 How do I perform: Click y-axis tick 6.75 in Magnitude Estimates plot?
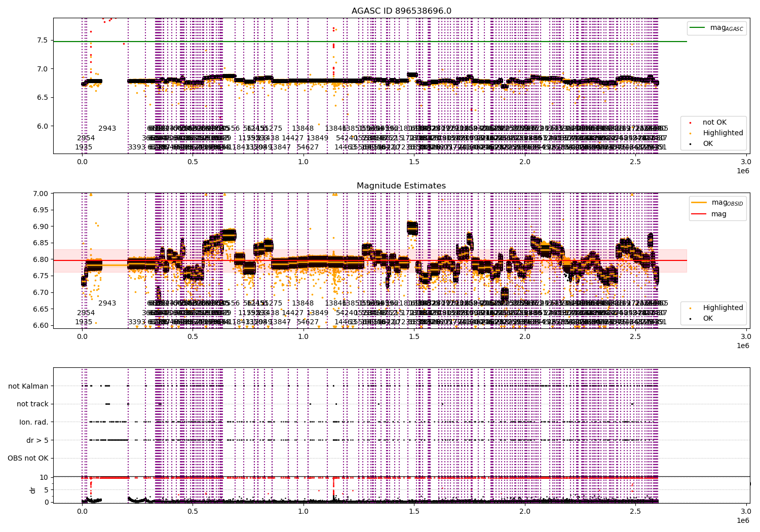tap(40, 276)
